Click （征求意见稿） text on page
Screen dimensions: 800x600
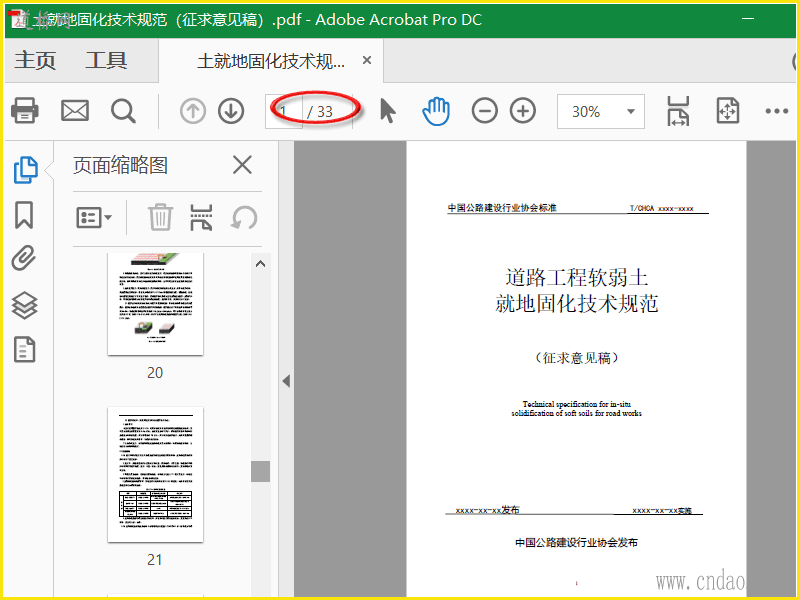(577, 358)
